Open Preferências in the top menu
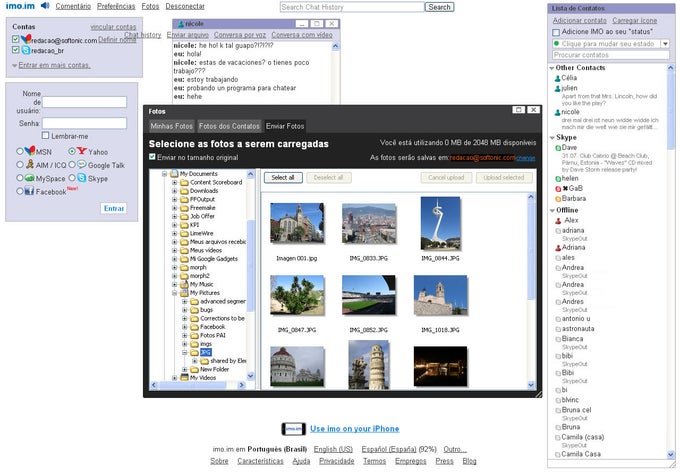This screenshot has height=475, width=680. [x=116, y=6]
